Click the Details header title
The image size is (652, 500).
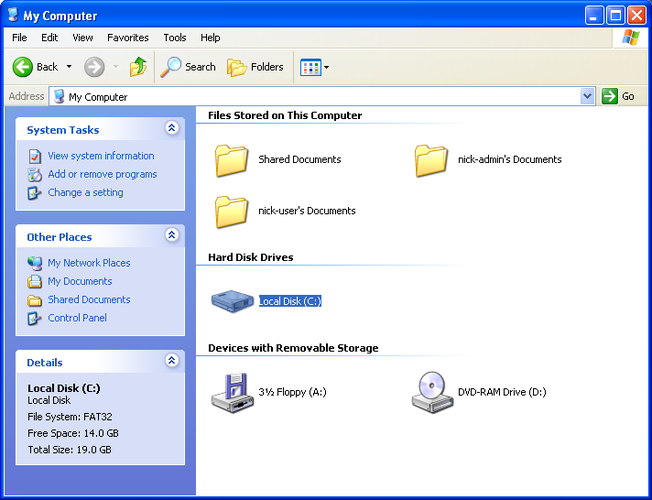(44, 363)
